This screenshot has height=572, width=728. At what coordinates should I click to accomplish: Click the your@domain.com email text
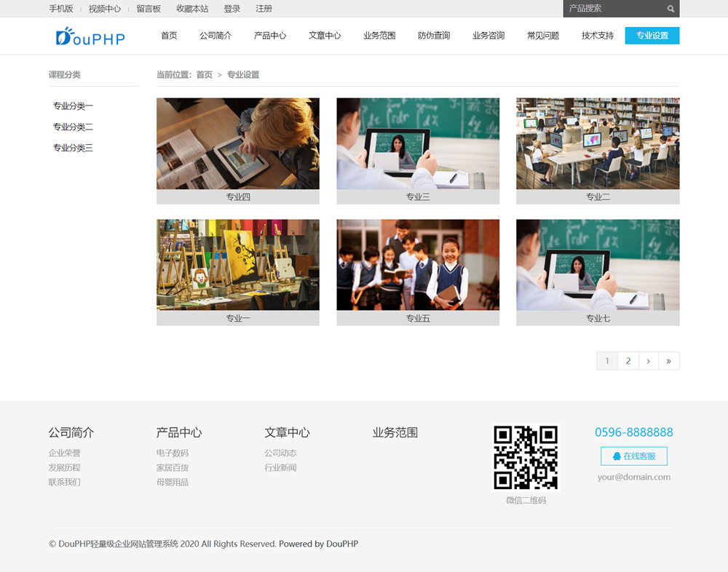coord(634,477)
